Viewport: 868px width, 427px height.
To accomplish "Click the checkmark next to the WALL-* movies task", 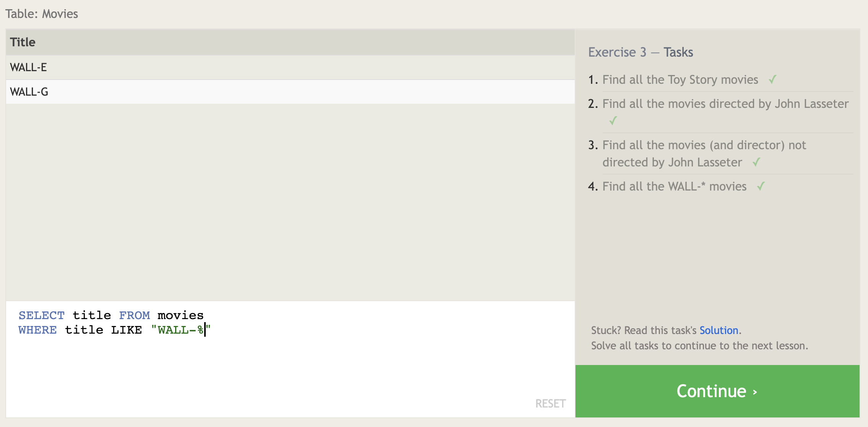I will 761,186.
